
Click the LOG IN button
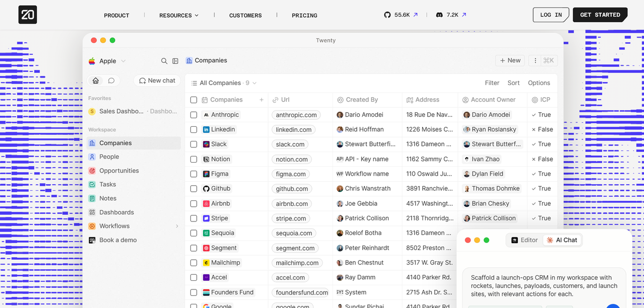(551, 15)
